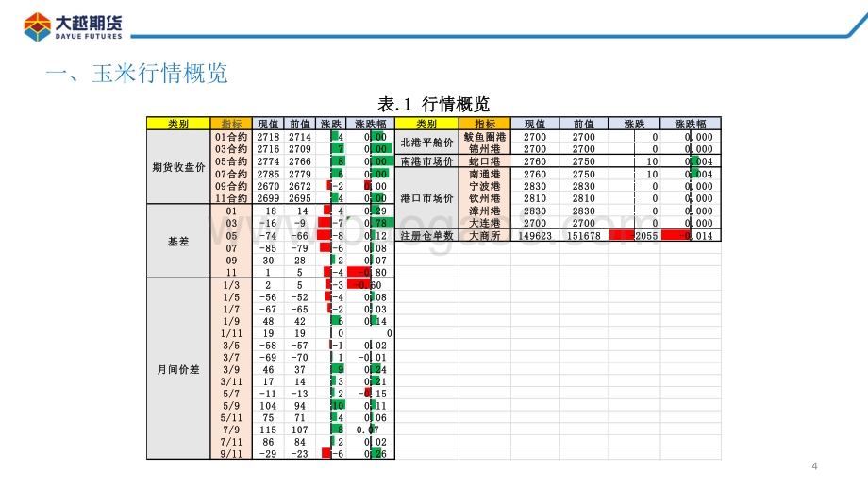The height and width of the screenshot is (489, 868).
Task: Select the '5/11' spread row label
Action: (x=231, y=418)
